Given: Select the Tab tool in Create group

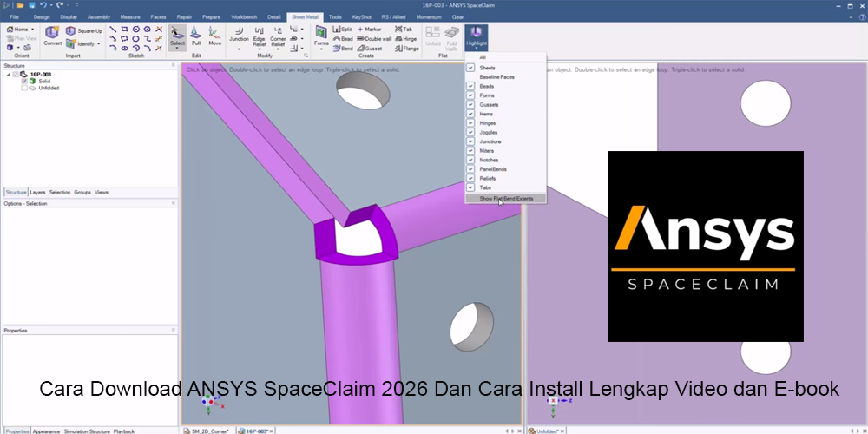Looking at the screenshot, I should pyautogui.click(x=403, y=30).
